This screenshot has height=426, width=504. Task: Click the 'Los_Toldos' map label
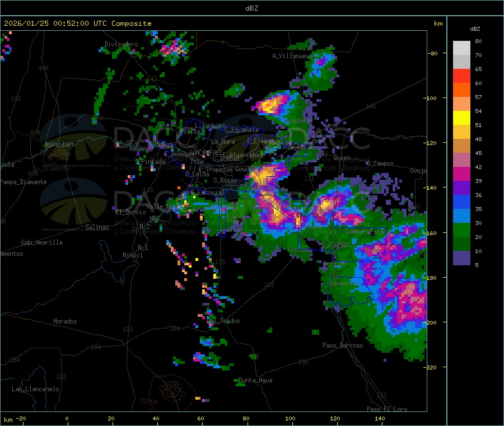pyautogui.click(x=223, y=321)
